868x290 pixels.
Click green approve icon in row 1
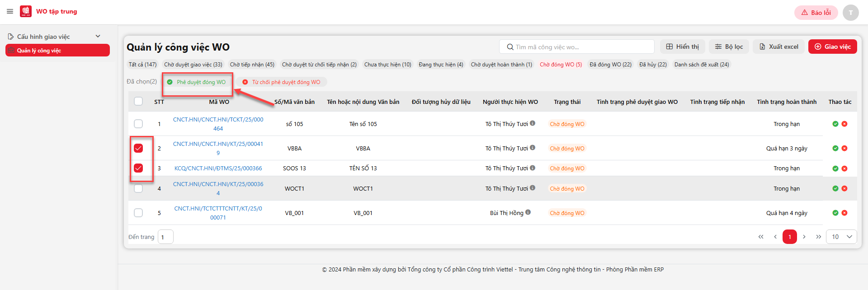click(835, 124)
